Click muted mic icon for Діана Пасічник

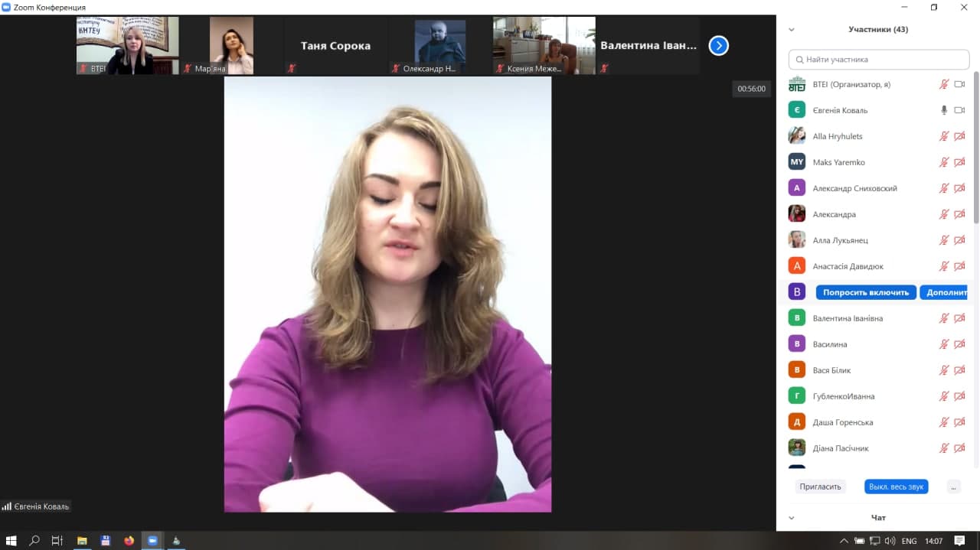pyautogui.click(x=944, y=448)
